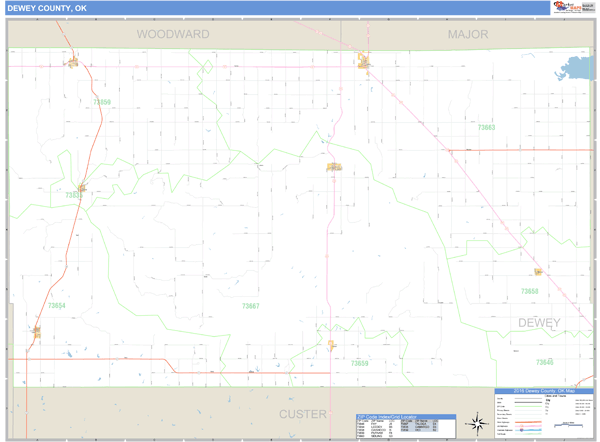600x442 pixels.
Task: Select the WOODWARD county label
Action: coord(173,34)
